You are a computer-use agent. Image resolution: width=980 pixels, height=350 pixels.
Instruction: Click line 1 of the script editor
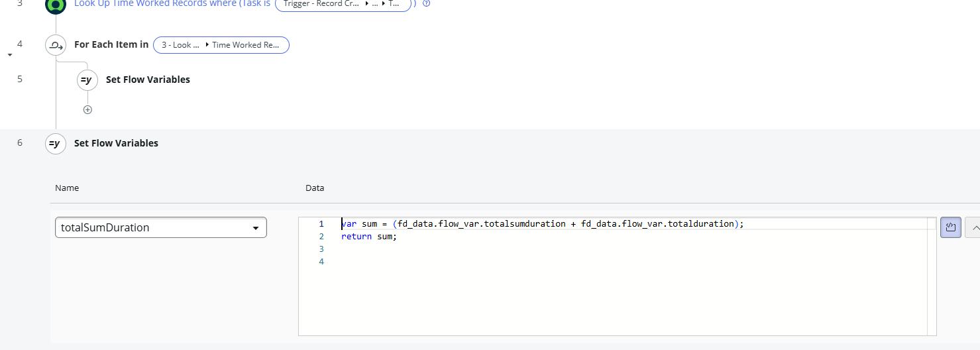(x=543, y=224)
